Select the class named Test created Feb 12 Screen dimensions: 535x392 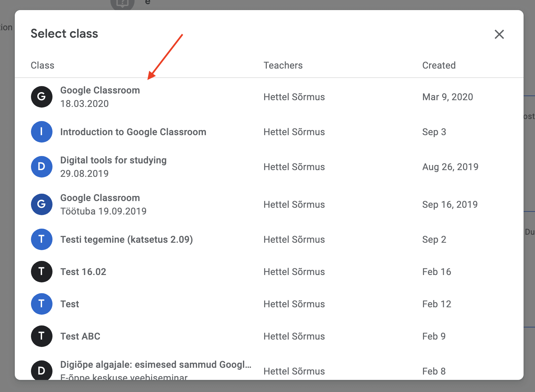pyautogui.click(x=269, y=304)
